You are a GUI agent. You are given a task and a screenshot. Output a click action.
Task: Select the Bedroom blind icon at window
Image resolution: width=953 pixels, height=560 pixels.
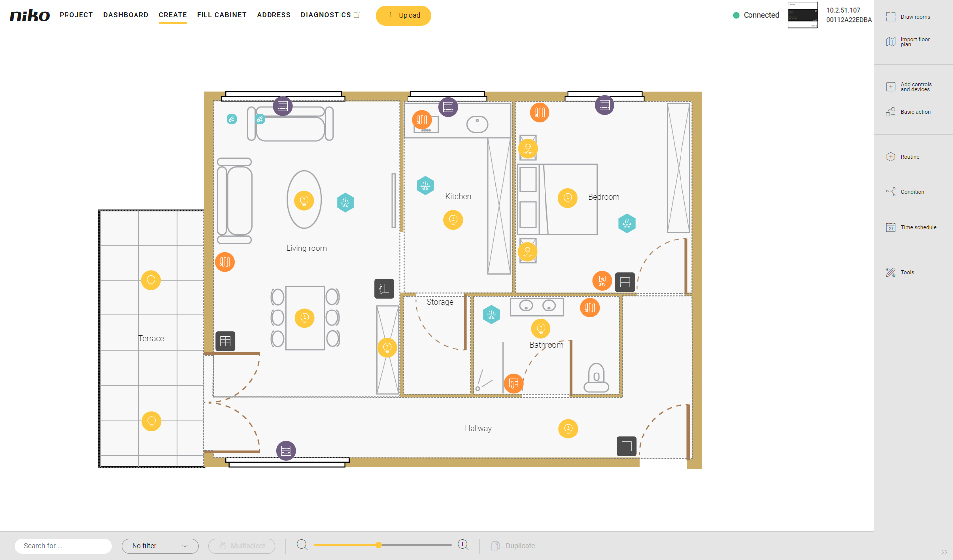(x=604, y=105)
